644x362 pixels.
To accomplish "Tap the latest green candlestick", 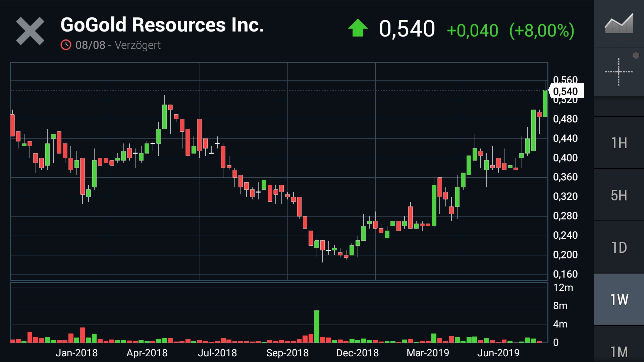I will [545, 104].
